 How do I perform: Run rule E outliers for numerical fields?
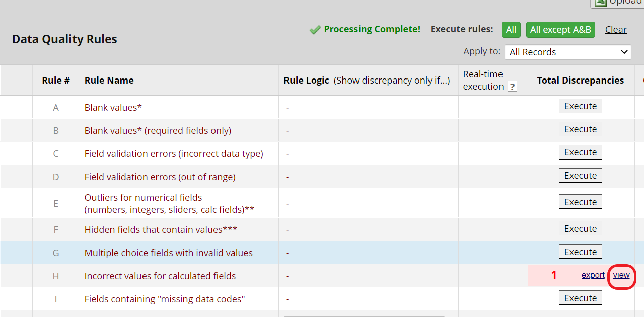(x=580, y=202)
